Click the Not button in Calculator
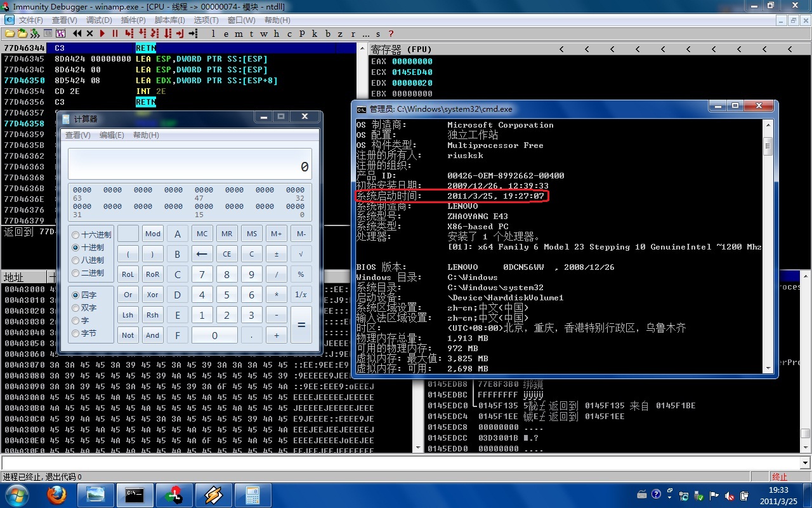This screenshot has width=812, height=508. pyautogui.click(x=128, y=335)
